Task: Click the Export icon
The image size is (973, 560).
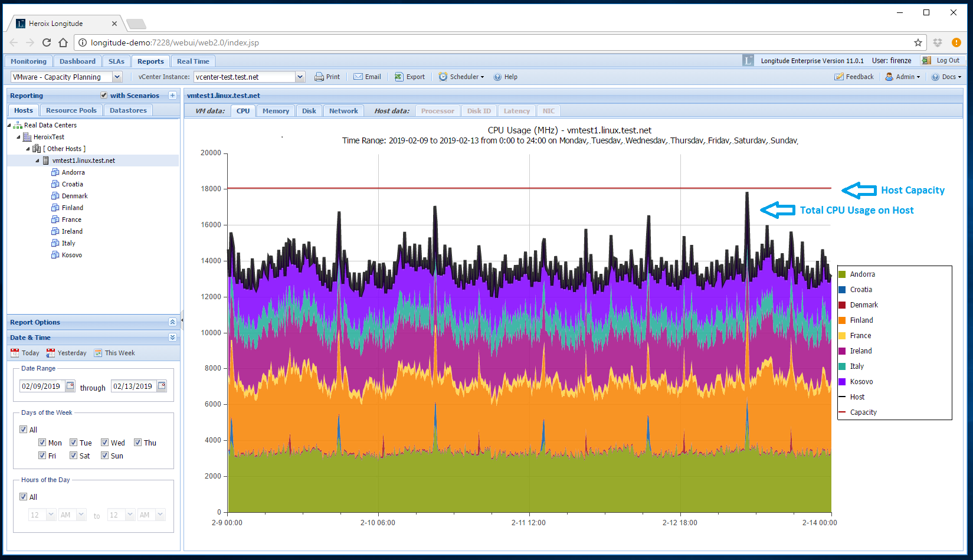Action: (x=399, y=77)
